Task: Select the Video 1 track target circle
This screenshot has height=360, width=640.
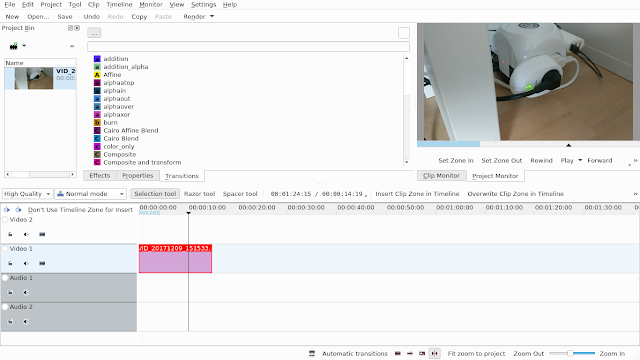Action: click(x=5, y=249)
